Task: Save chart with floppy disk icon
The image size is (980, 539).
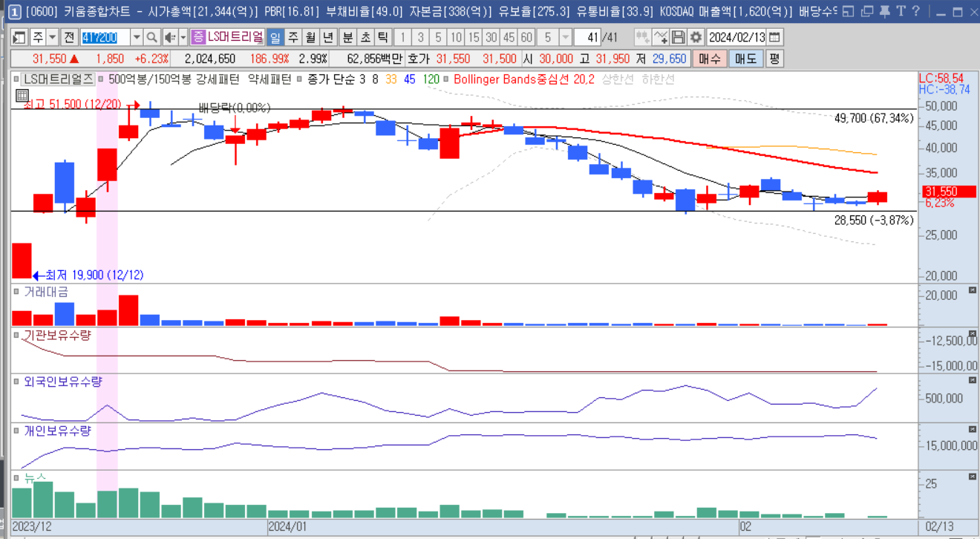Action: click(678, 37)
